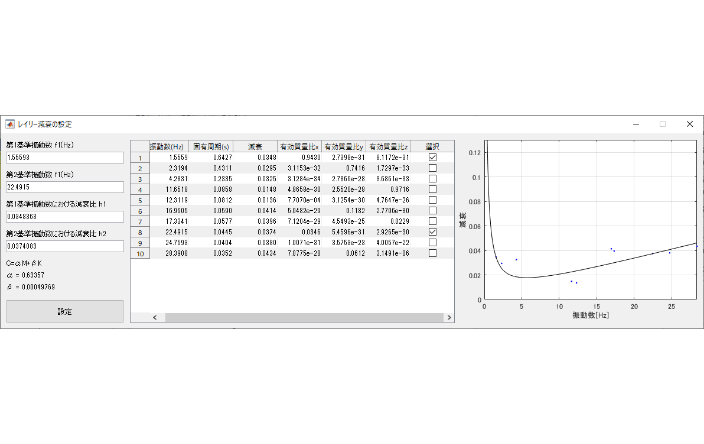
Task: Click the 選択 column header
Action: click(432, 146)
